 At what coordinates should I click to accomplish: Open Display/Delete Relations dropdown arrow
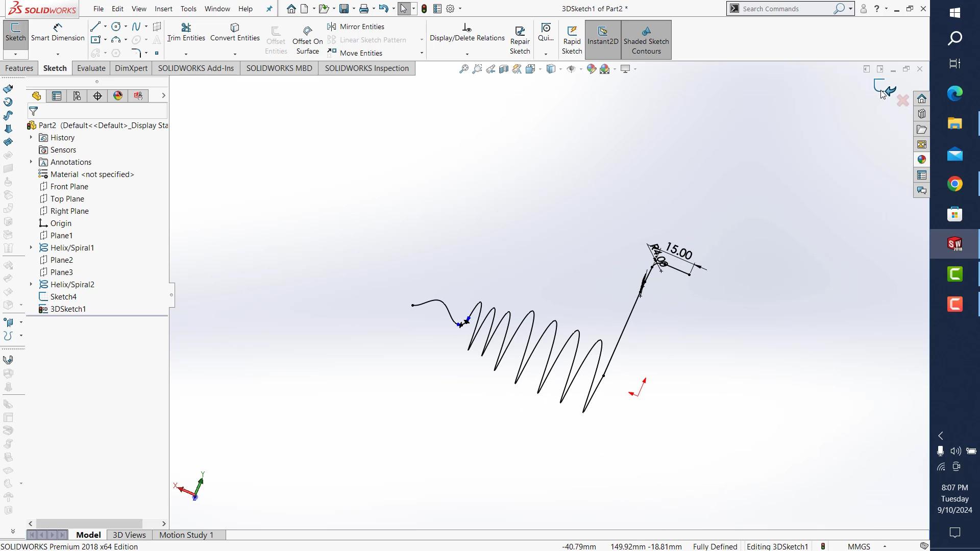pos(467,54)
